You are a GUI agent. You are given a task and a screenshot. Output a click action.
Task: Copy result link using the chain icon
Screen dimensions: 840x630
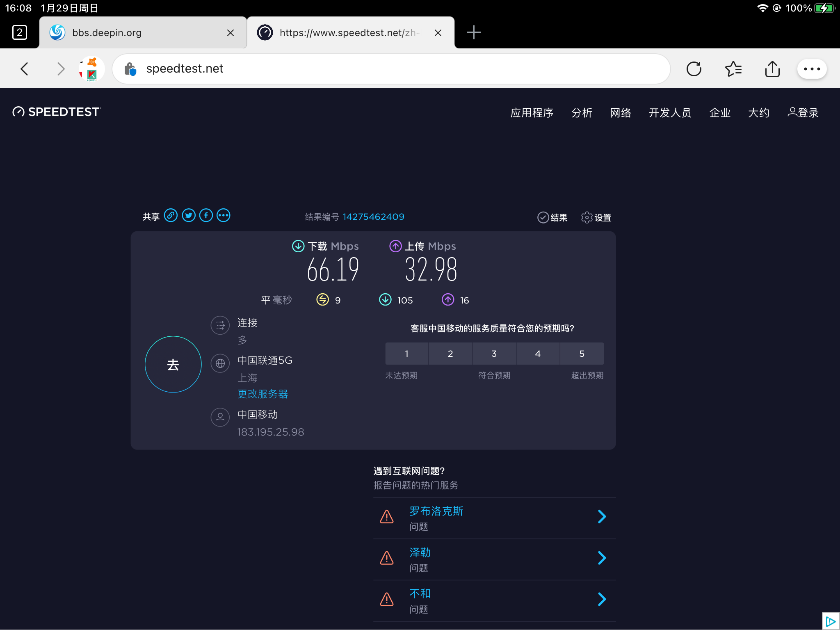pos(171,215)
